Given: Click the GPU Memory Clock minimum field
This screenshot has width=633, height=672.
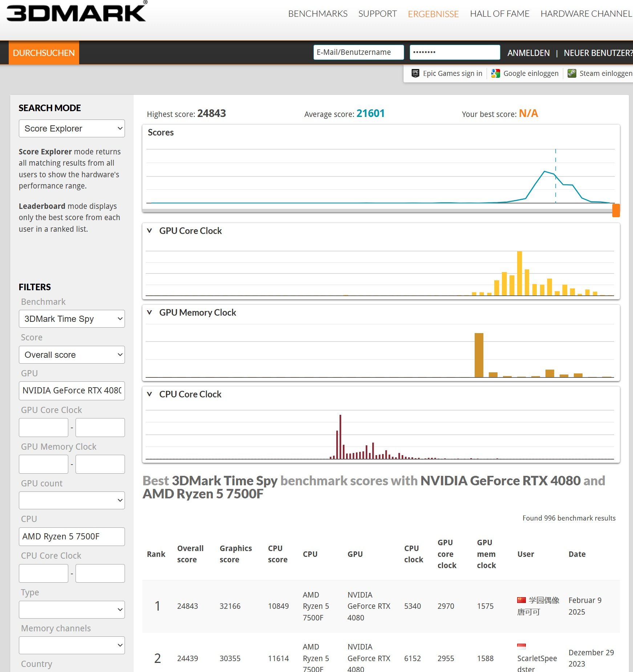Looking at the screenshot, I should click(x=44, y=464).
